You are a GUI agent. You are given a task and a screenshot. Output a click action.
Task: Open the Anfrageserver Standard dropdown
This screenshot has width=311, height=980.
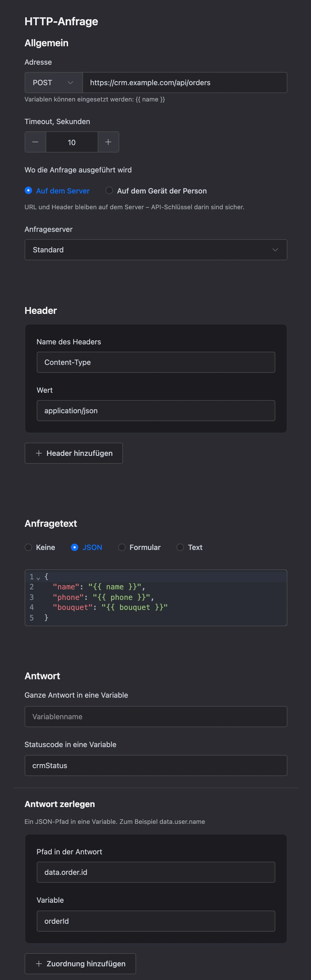156,249
